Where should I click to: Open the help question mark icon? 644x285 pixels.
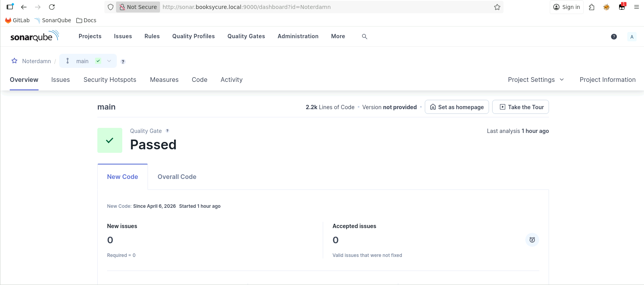tap(614, 37)
